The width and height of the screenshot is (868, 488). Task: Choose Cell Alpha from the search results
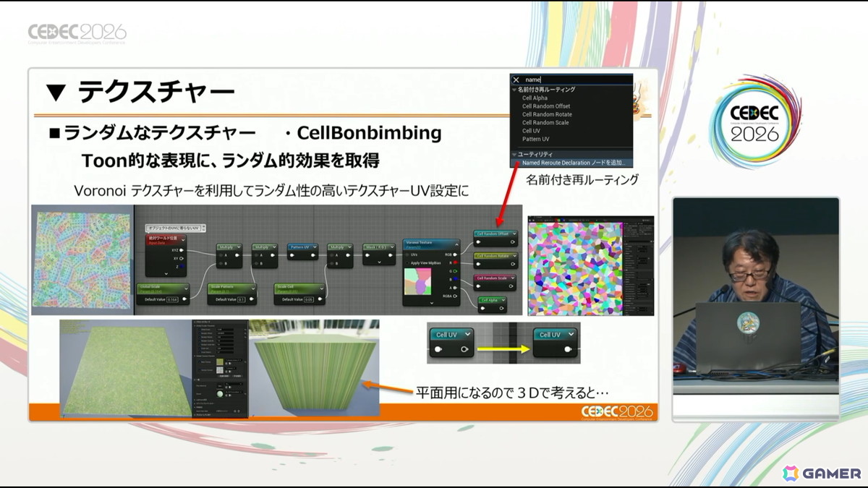[x=535, y=98]
